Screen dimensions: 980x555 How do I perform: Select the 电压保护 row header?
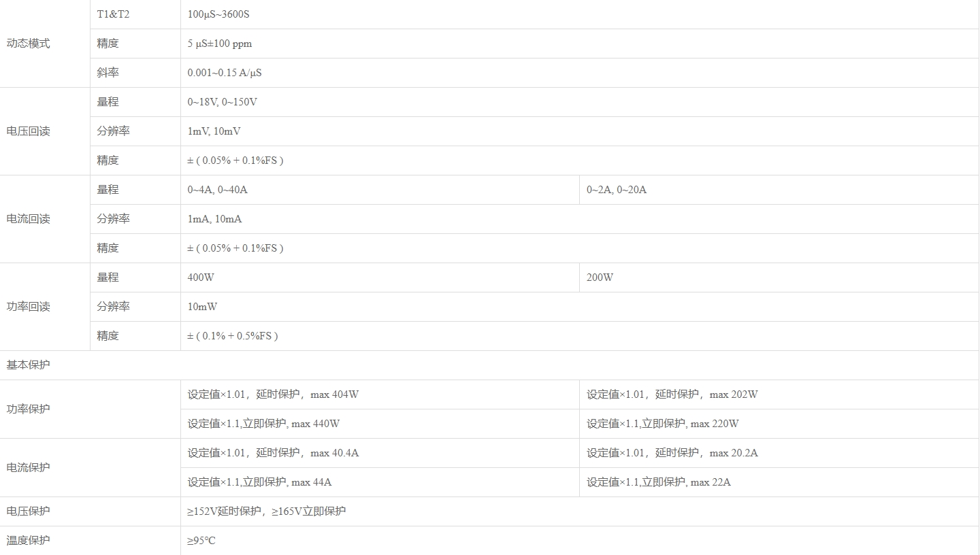tap(90, 511)
